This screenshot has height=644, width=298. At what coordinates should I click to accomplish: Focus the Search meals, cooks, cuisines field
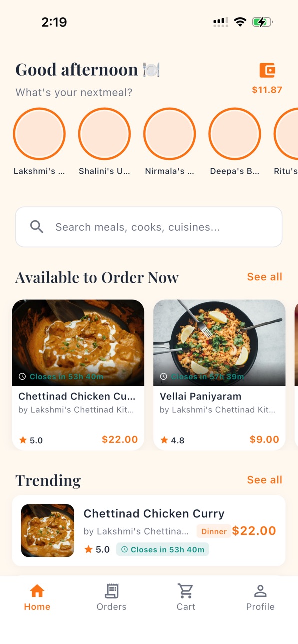point(149,227)
